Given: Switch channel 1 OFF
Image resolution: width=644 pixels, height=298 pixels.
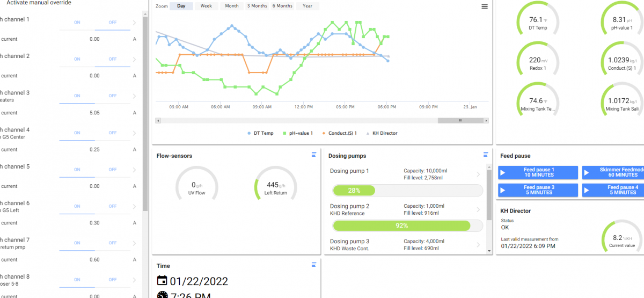Looking at the screenshot, I should [x=112, y=23].
